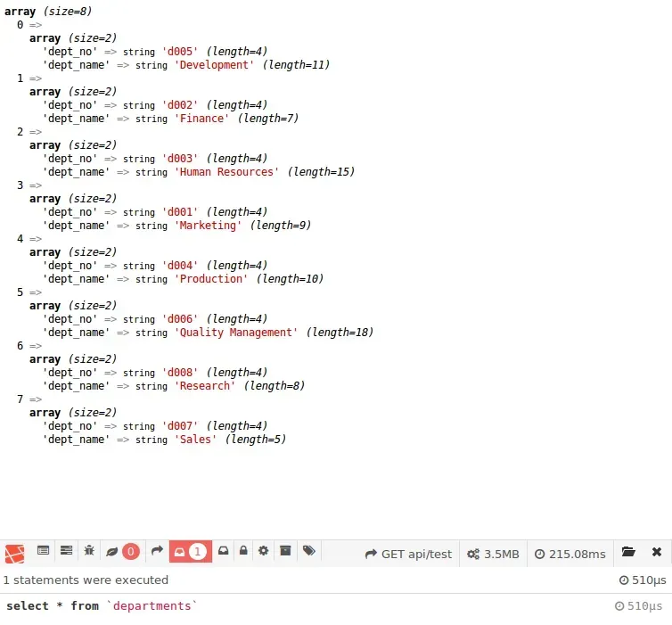
Task: Click the 'Finance' department name
Action: coord(201,119)
